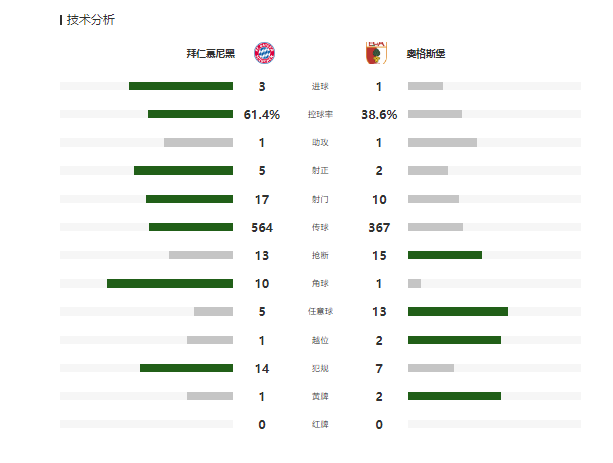
Task: Click the 射门 shots label
Action: click(x=320, y=199)
